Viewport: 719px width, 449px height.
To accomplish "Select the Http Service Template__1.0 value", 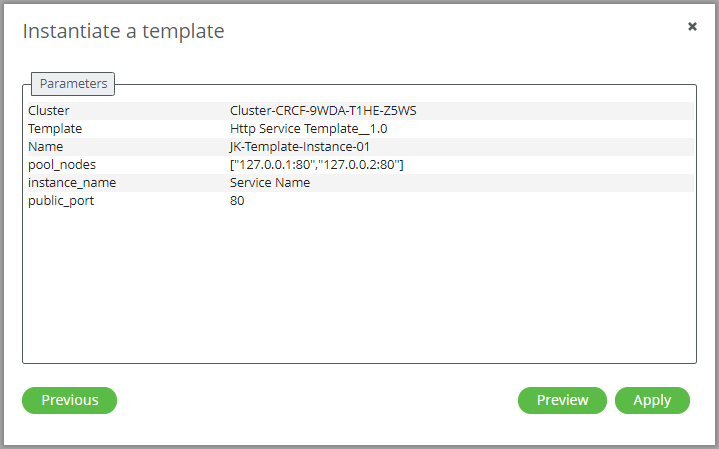I will tap(309, 128).
